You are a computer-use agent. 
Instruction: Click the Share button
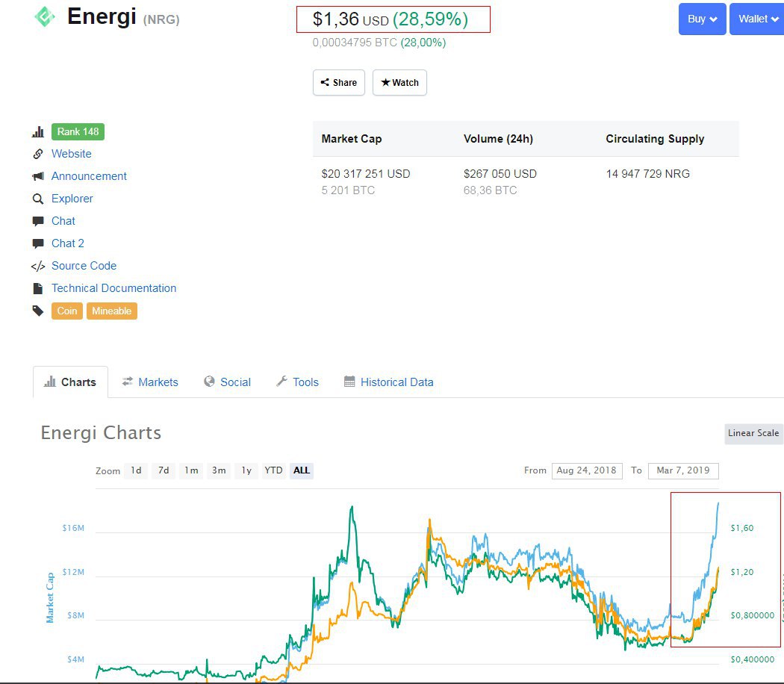pyautogui.click(x=339, y=82)
